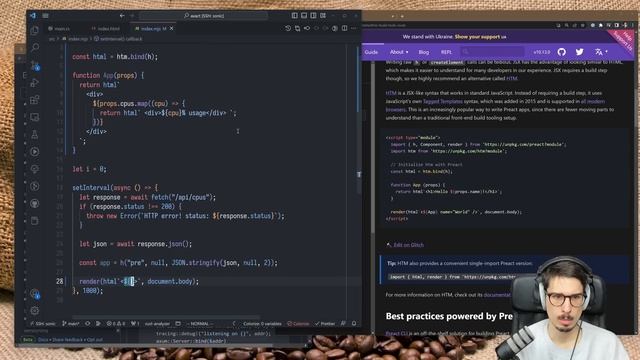The image size is (640, 360).
Task: Click the Prettier status bar item
Action: point(325,324)
